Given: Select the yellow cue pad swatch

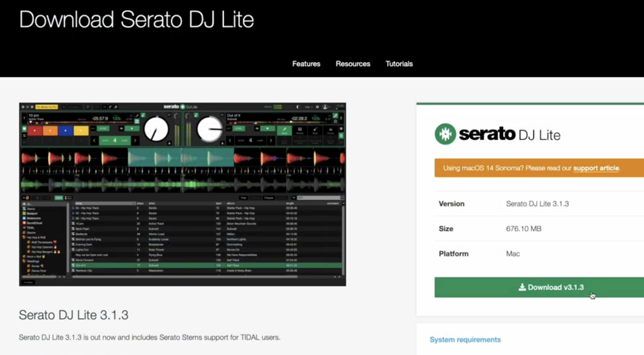Looking at the screenshot, I should point(81,131).
